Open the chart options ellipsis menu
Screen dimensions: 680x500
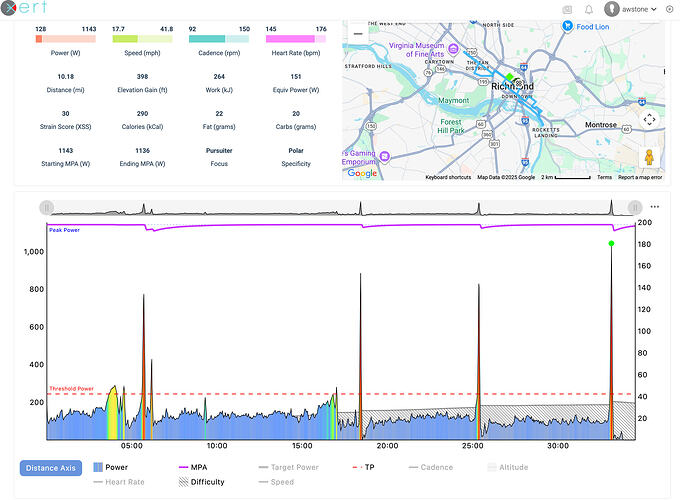pos(655,207)
